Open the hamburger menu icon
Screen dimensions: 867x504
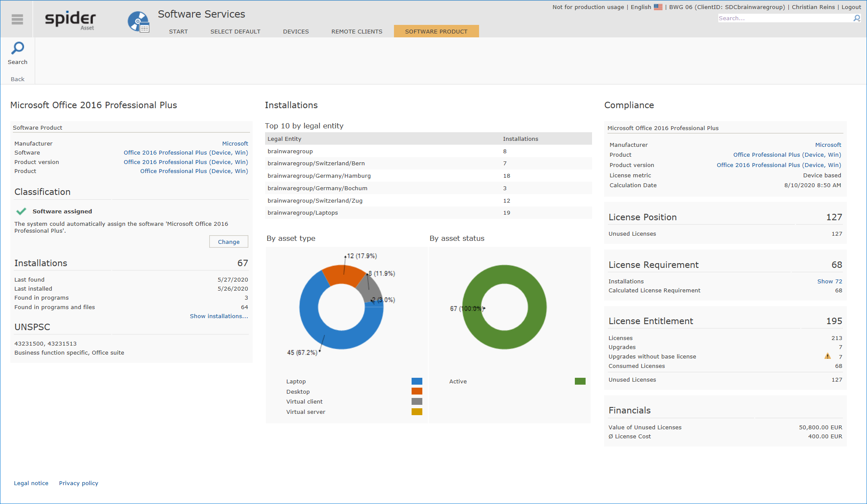pyautogui.click(x=17, y=19)
